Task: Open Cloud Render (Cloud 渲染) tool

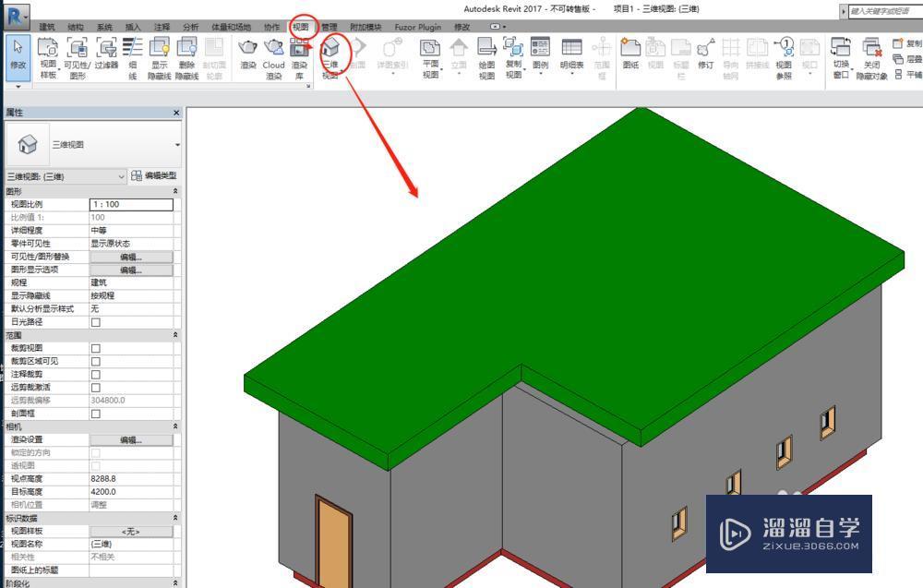Action: coord(273,54)
